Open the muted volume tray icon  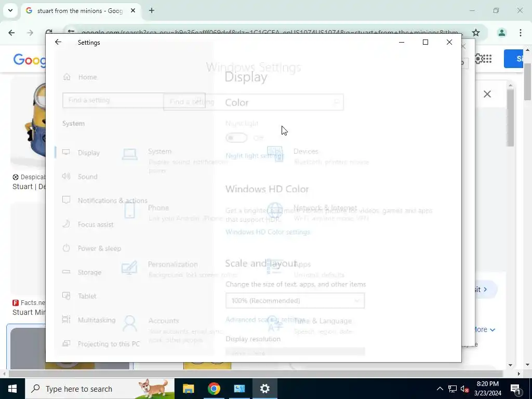[465, 389]
